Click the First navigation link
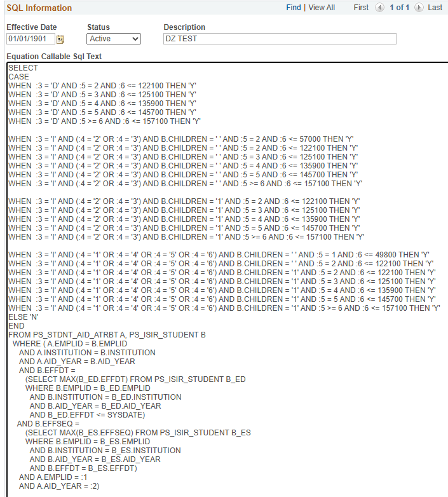 tap(361, 7)
